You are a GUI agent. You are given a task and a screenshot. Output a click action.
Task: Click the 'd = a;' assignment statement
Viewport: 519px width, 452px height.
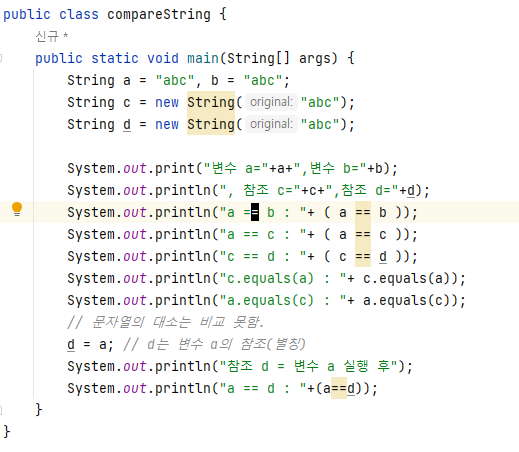click(90, 344)
